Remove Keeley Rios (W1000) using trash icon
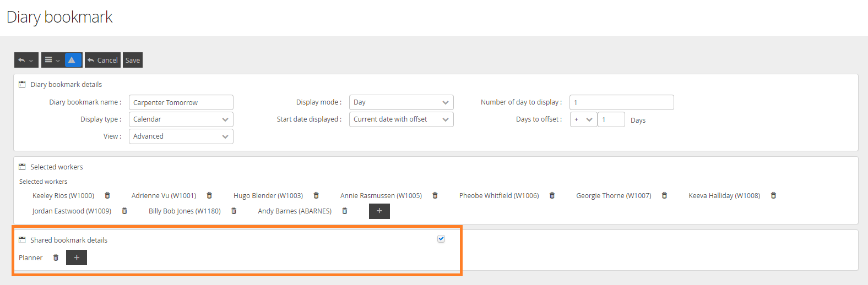868x285 pixels. point(107,195)
